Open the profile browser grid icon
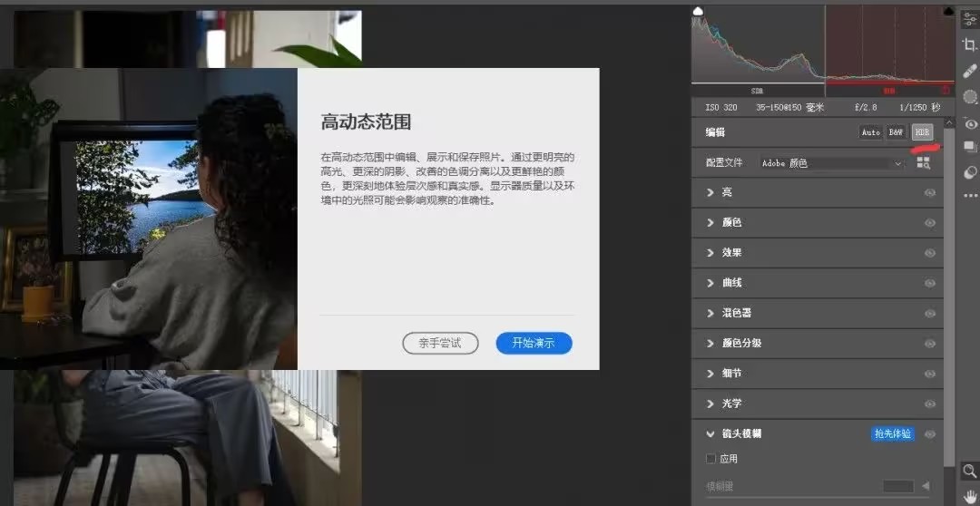Screen dimensions: 980x506 click(924, 162)
